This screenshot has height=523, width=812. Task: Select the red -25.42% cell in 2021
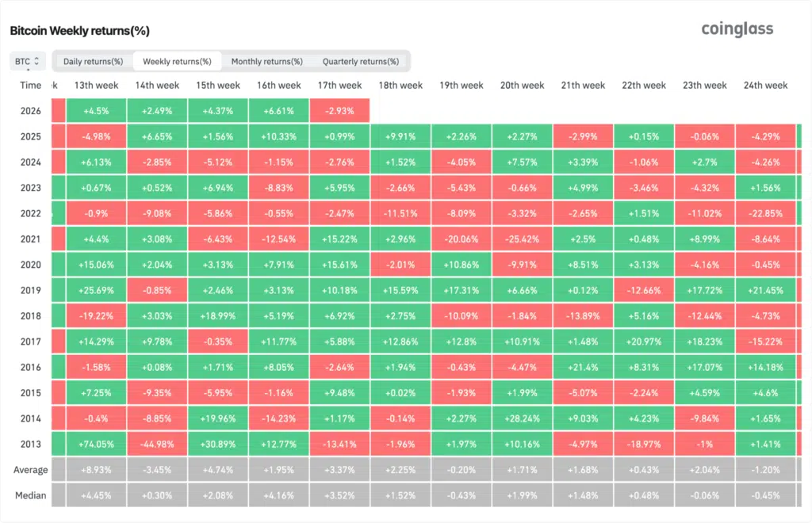522,239
